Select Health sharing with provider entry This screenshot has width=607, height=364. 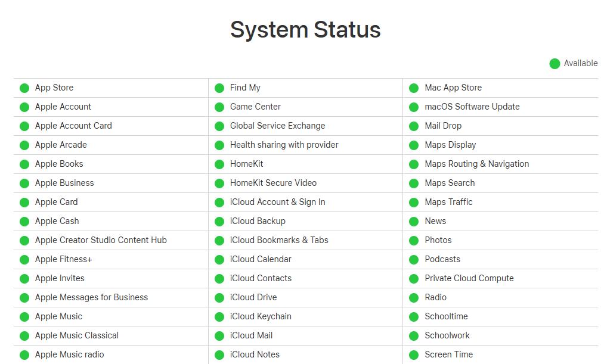point(284,145)
